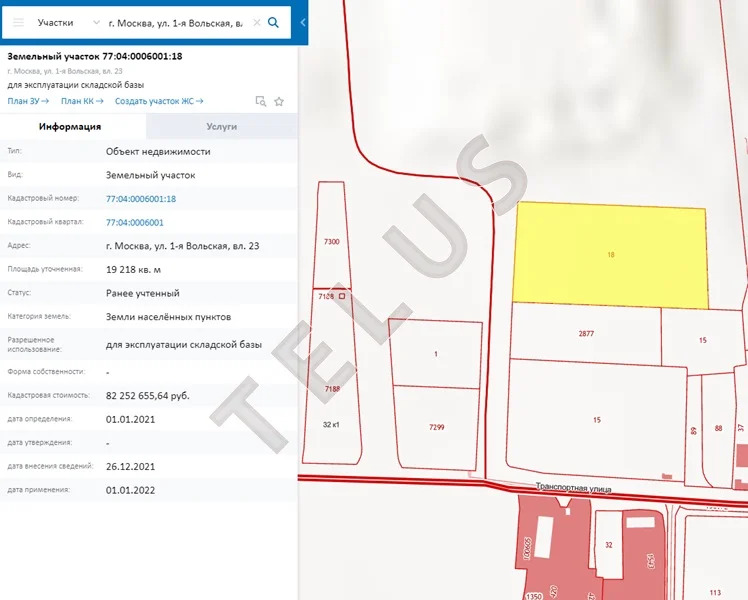Open the План КК link
The width and height of the screenshot is (748, 600).
(82, 101)
